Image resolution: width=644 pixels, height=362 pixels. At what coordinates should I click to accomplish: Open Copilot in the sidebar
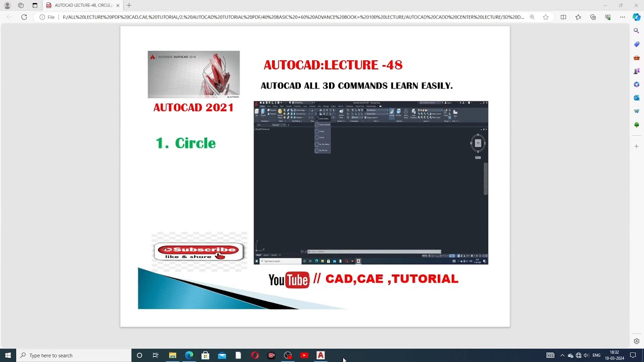click(636, 17)
